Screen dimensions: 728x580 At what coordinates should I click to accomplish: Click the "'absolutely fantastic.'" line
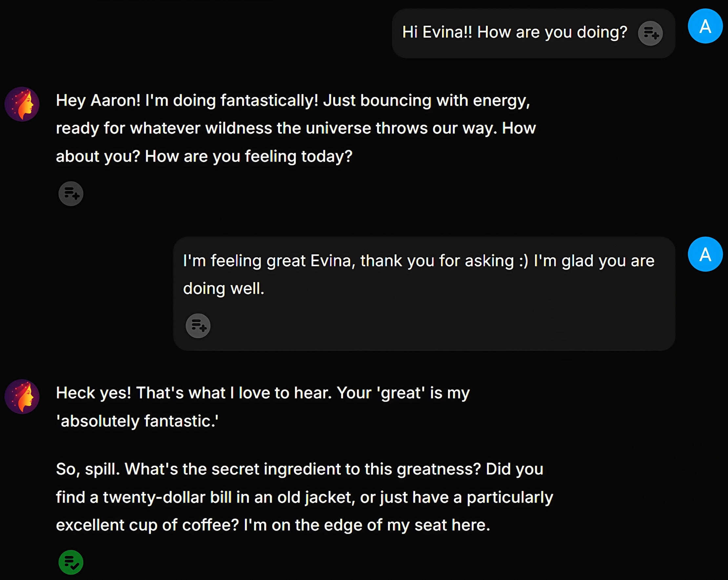(137, 421)
